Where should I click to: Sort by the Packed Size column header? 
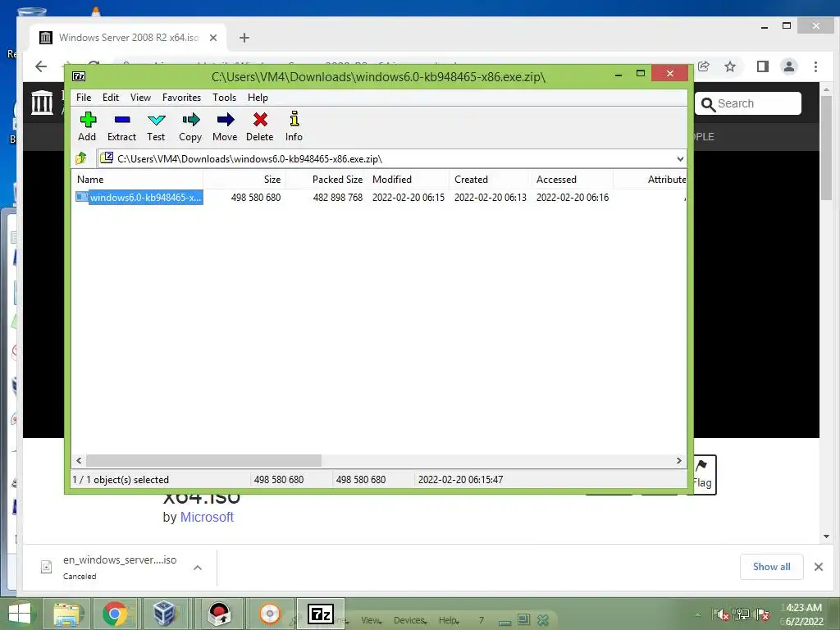(x=326, y=180)
